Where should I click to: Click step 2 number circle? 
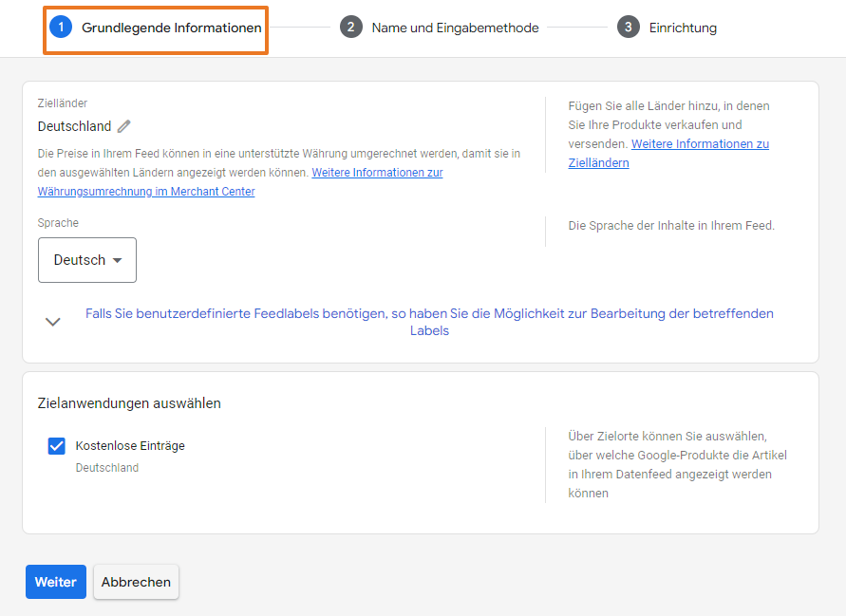tap(350, 27)
